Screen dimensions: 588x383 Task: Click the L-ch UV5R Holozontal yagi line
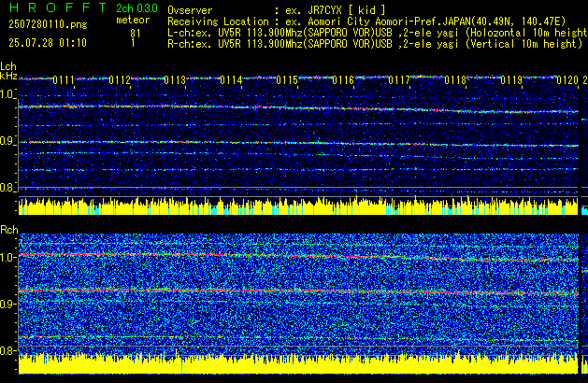[378, 33]
